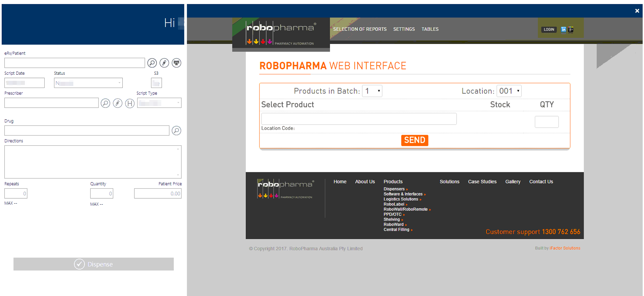Toggle the S3 checkbox
The height and width of the screenshot is (296, 644).
click(156, 83)
